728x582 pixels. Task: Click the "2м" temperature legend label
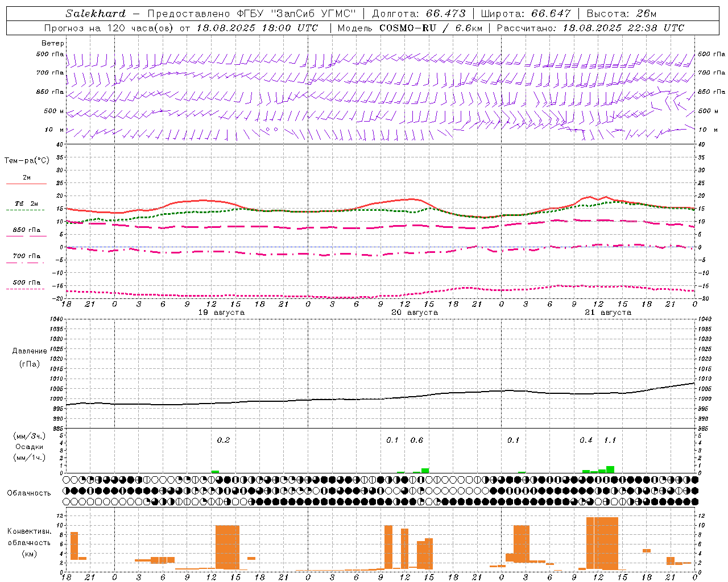pyautogui.click(x=27, y=177)
